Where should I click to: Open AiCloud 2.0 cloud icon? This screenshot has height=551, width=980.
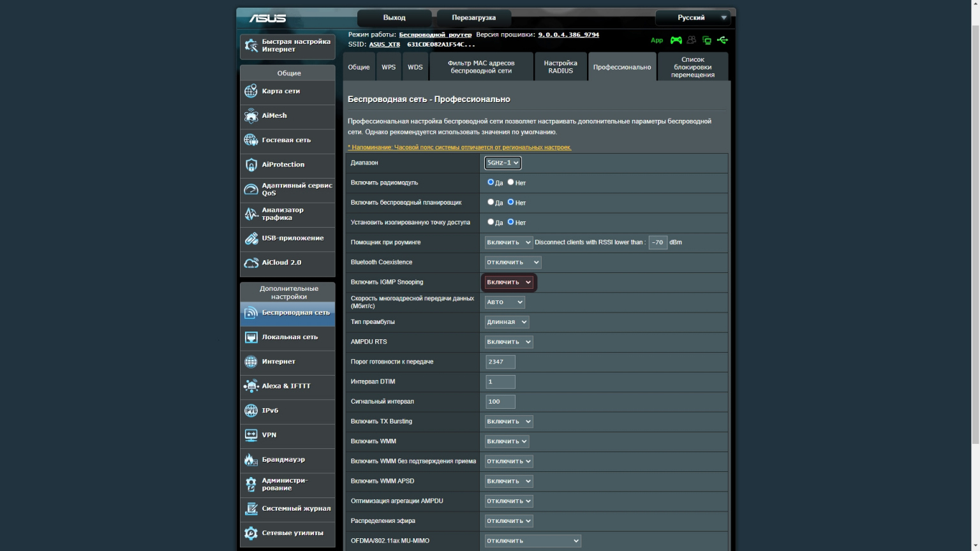pos(251,263)
